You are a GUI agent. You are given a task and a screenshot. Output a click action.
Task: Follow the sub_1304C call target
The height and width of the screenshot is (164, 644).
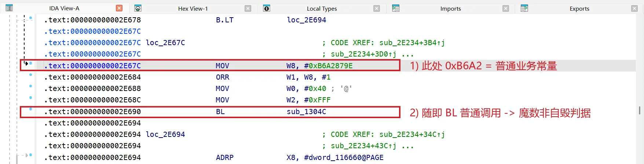[x=306, y=112]
